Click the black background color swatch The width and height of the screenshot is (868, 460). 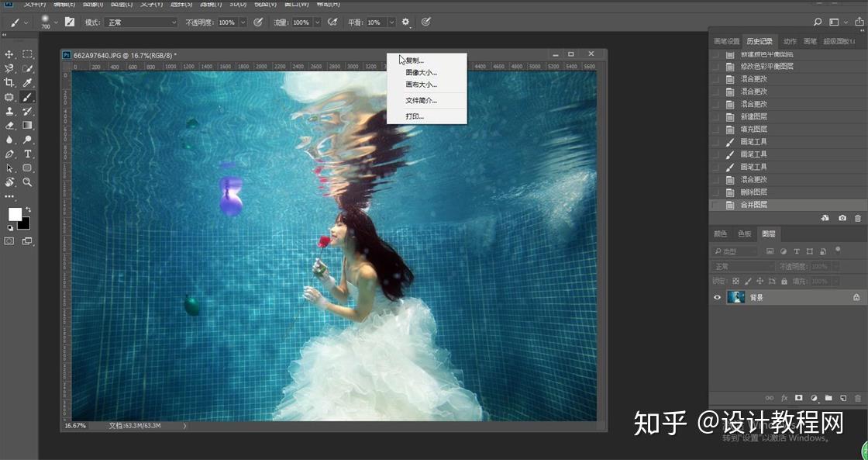23,223
